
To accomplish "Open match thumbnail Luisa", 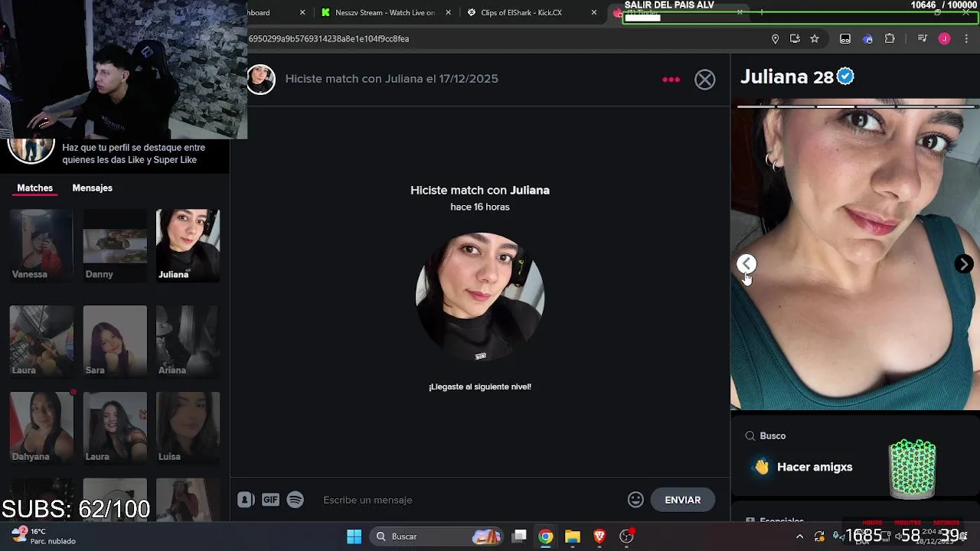I will [x=188, y=427].
